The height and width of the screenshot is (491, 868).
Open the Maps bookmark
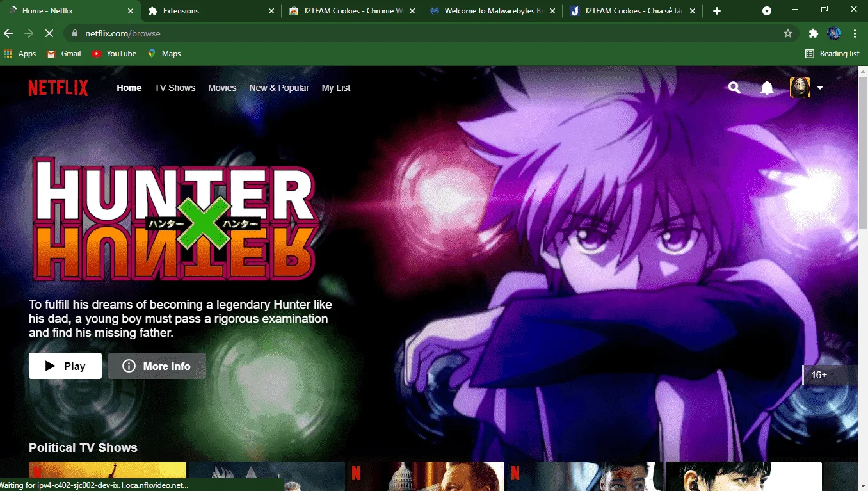[165, 54]
